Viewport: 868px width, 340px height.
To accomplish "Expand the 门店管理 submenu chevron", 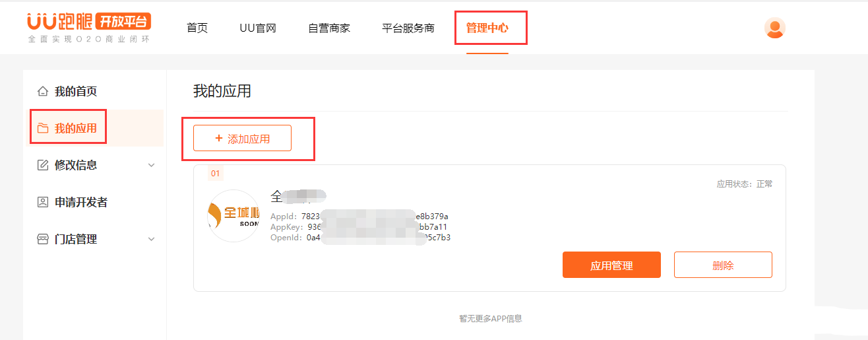I will [x=151, y=239].
